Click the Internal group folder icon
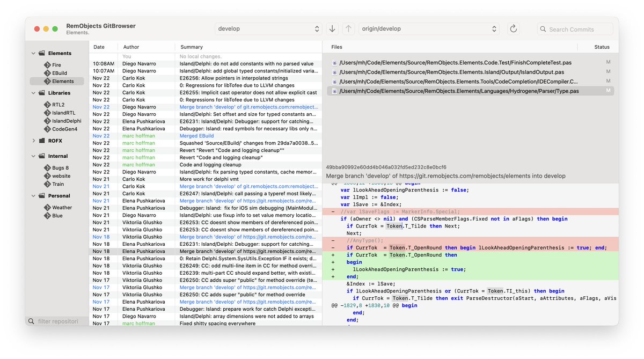The width and height of the screenshot is (644, 359). tap(42, 156)
